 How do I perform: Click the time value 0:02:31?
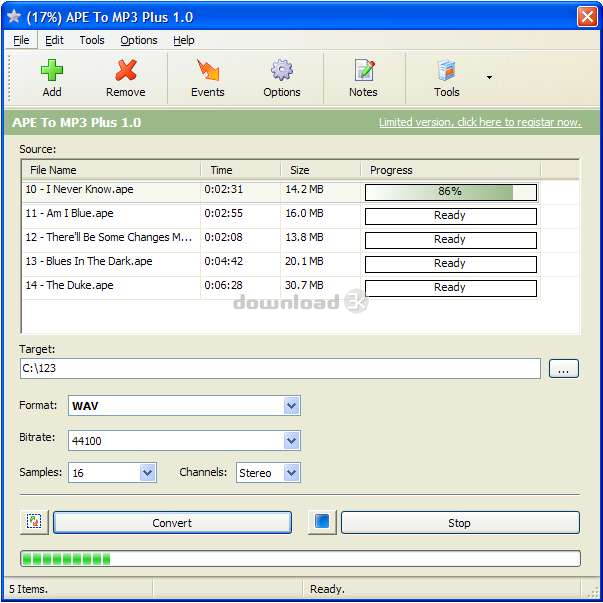pyautogui.click(x=223, y=189)
